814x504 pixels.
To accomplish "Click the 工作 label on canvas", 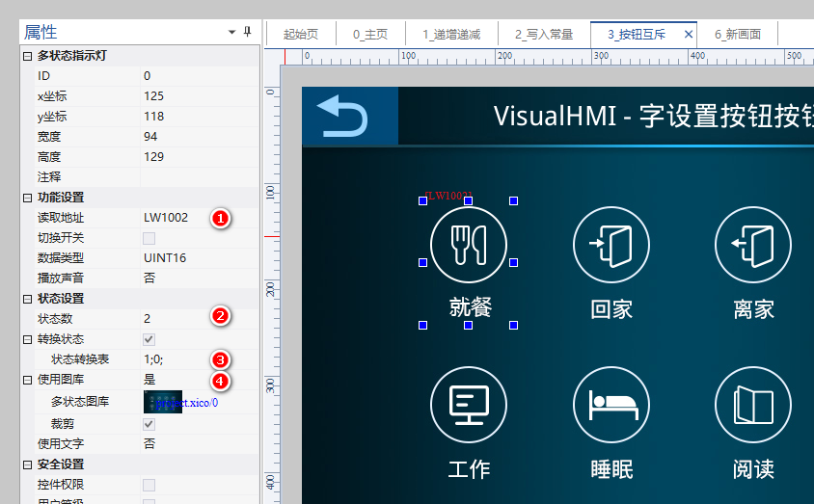I will pyautogui.click(x=470, y=469).
